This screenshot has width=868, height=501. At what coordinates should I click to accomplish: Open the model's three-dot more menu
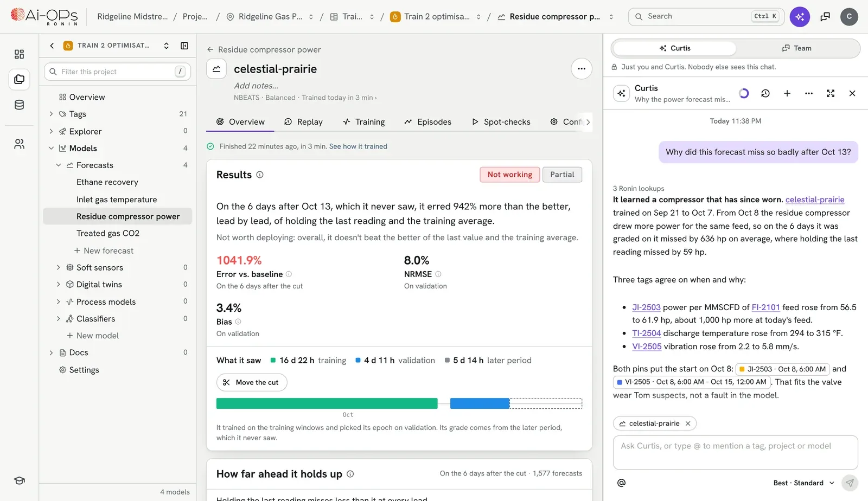point(582,69)
